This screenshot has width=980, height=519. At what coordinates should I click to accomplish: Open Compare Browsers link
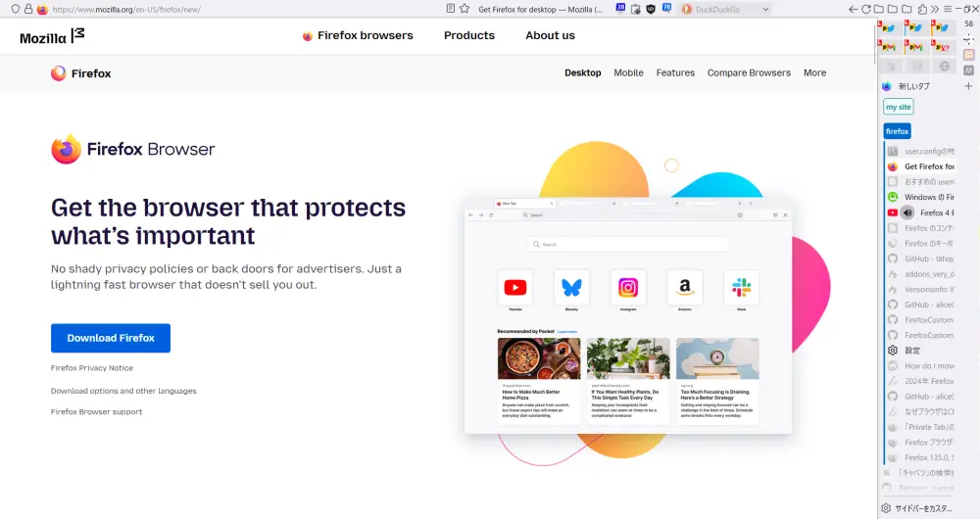(749, 73)
